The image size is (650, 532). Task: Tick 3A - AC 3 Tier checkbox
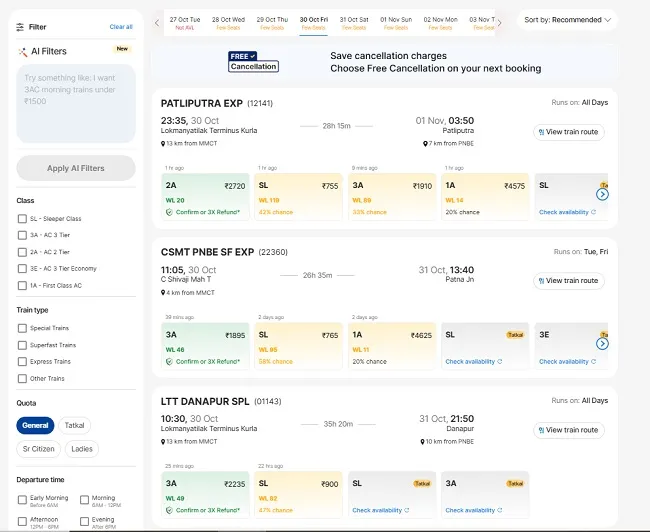(22, 235)
